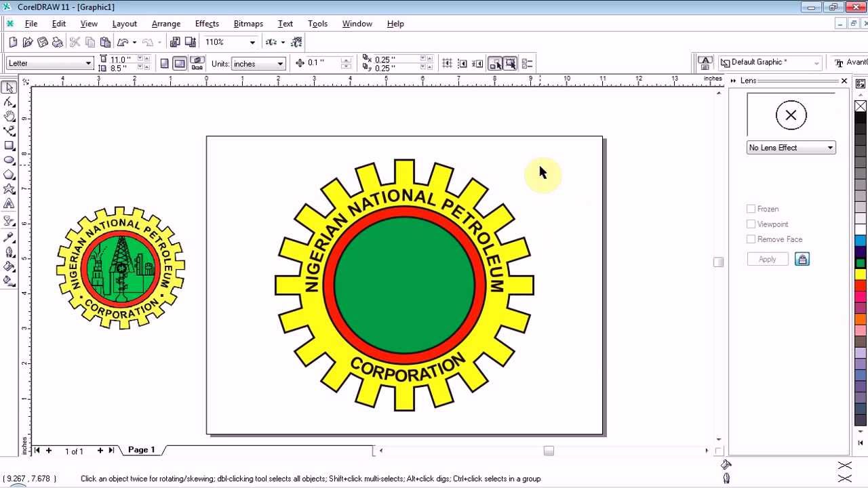Close the Lens docker
The height and width of the screenshot is (488, 868).
844,81
